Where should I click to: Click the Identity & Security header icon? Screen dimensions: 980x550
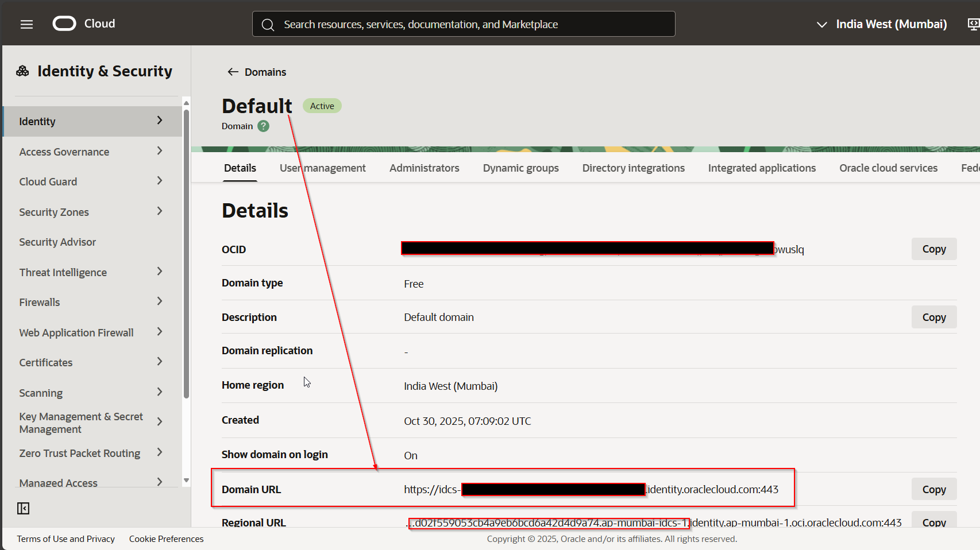[22, 71]
